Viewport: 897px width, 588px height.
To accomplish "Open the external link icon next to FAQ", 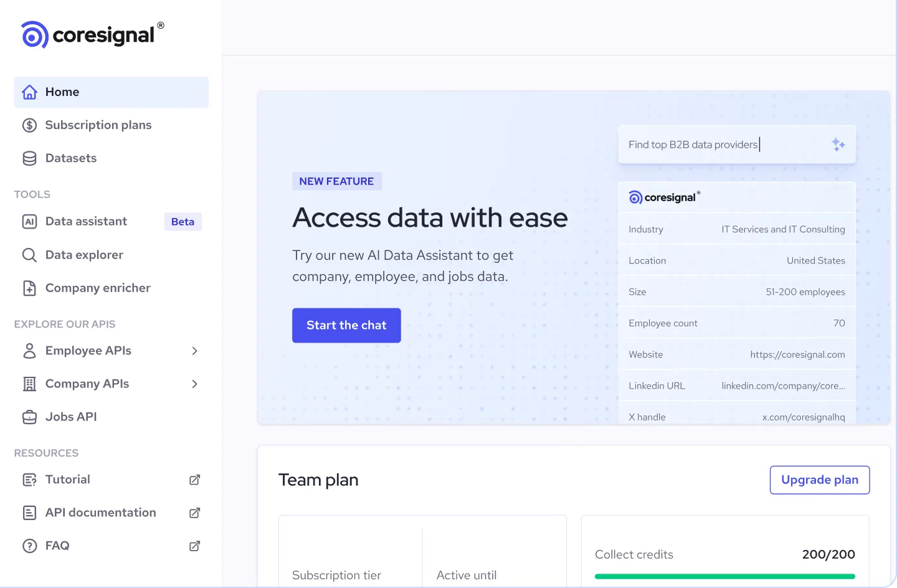I will (x=194, y=546).
